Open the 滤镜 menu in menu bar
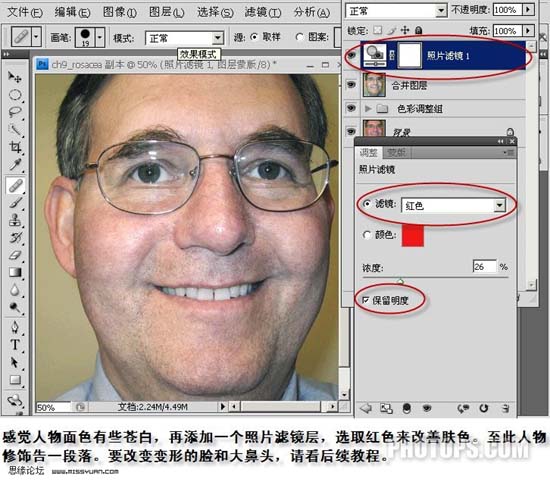This screenshot has height=482, width=550. click(263, 12)
